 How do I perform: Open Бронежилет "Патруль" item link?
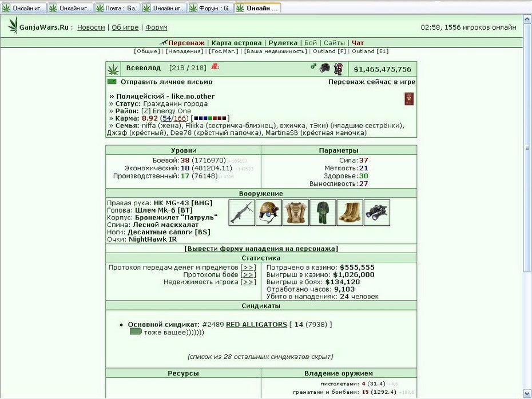176,217
